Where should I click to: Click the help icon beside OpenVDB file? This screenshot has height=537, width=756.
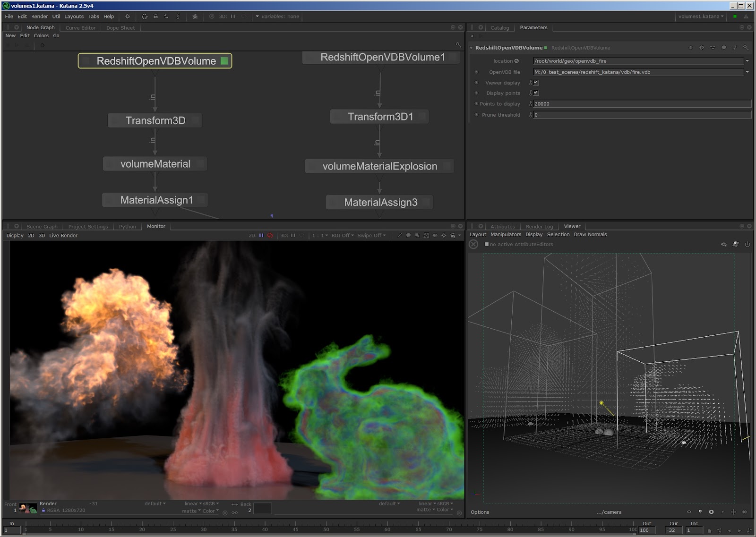(x=476, y=72)
